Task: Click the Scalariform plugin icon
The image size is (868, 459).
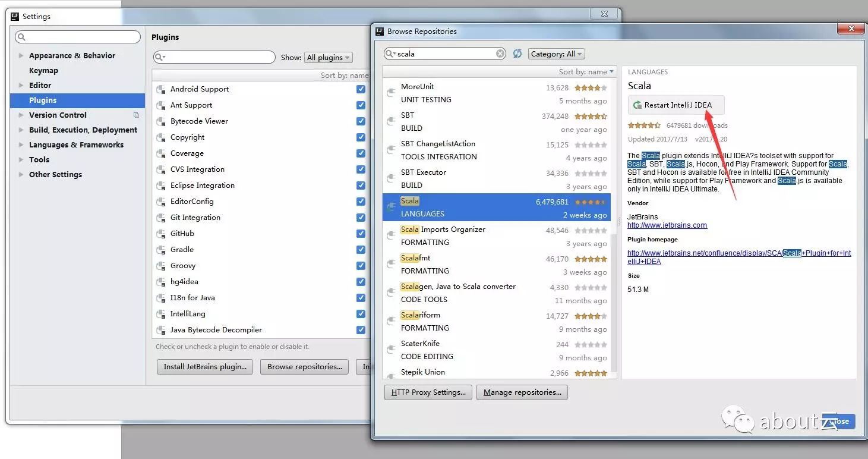Action: (391, 321)
